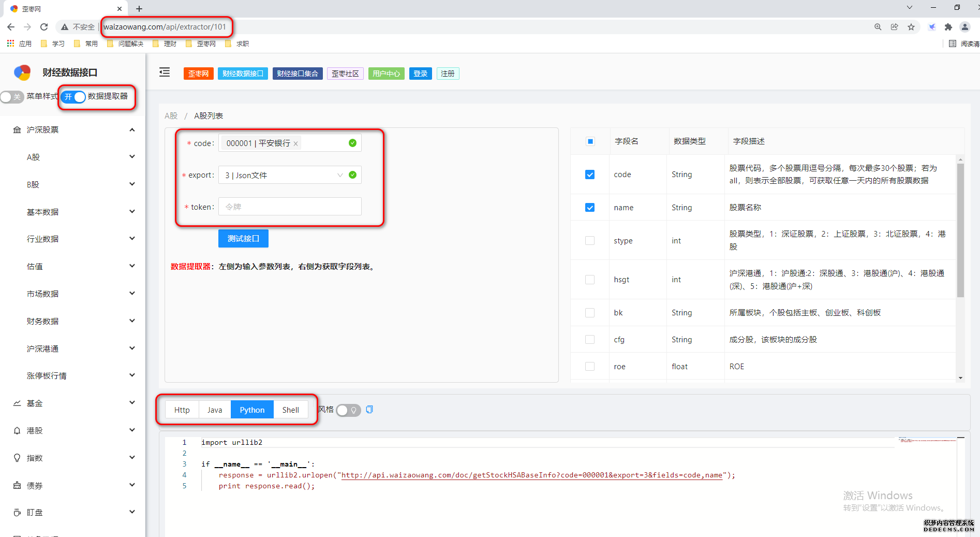Viewport: 980px width, 537px height.
Task: Uncheck the name field checkbox
Action: tap(590, 208)
